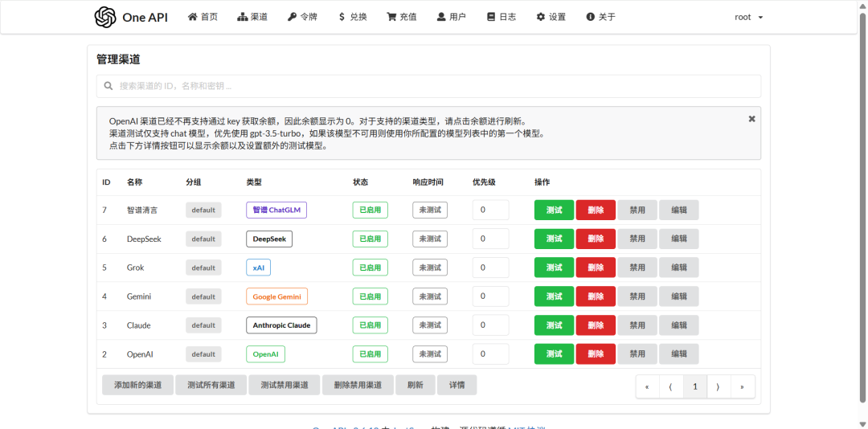Image resolution: width=868 pixels, height=429 pixels.
Task: Open the 设置 gear settings menu
Action: pos(551,17)
